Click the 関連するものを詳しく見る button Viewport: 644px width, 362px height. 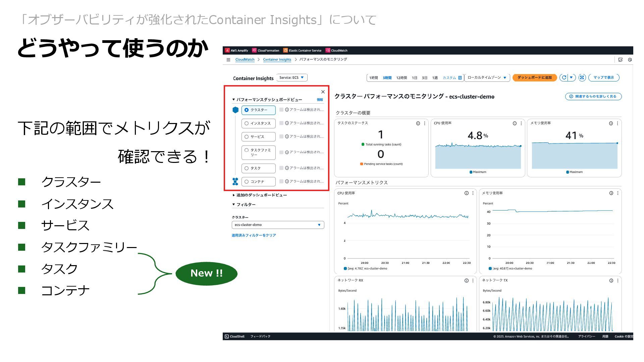pos(593,97)
